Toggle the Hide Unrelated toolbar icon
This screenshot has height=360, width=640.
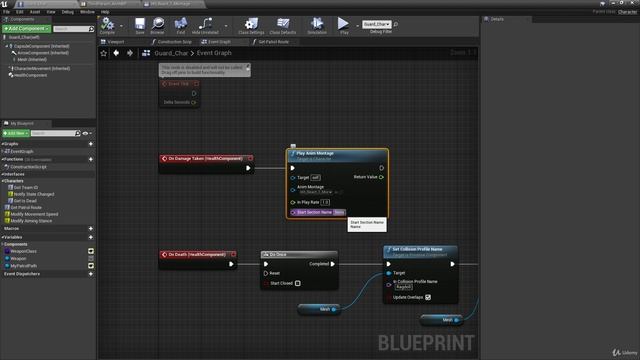(x=205, y=24)
